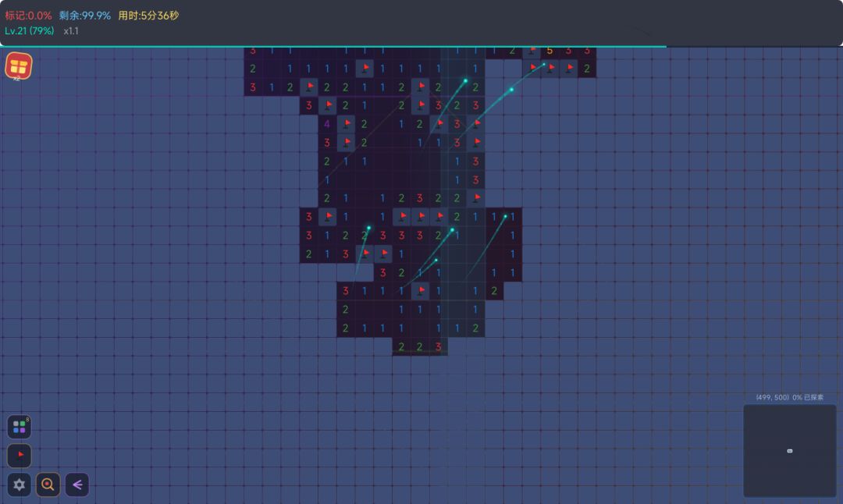The image size is (843, 504).
Task: Open the four-colored squares menu button
Action: (x=19, y=427)
